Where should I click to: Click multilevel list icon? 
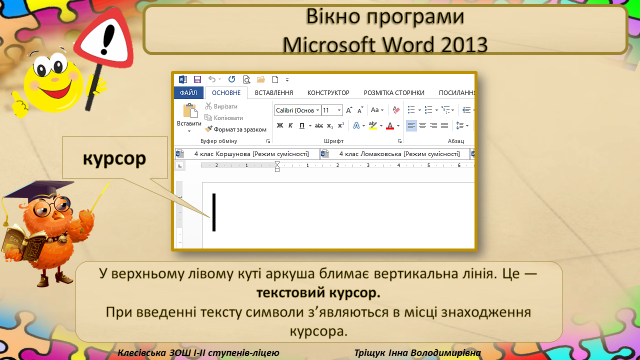445,110
